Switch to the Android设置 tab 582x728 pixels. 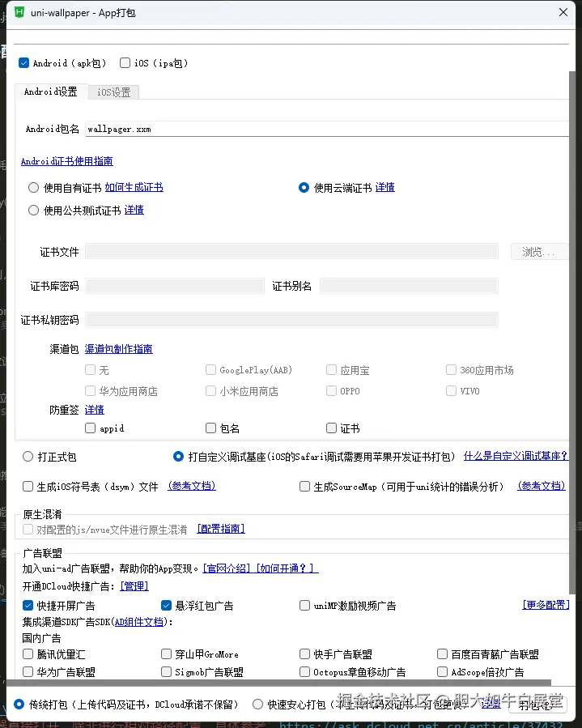(51, 92)
